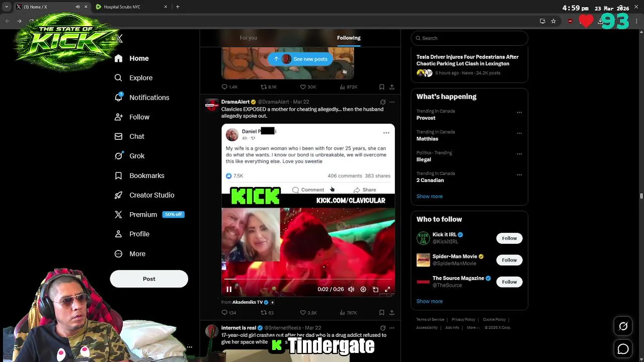Click in the Search input field
This screenshot has height=362, width=644.
point(469,38)
